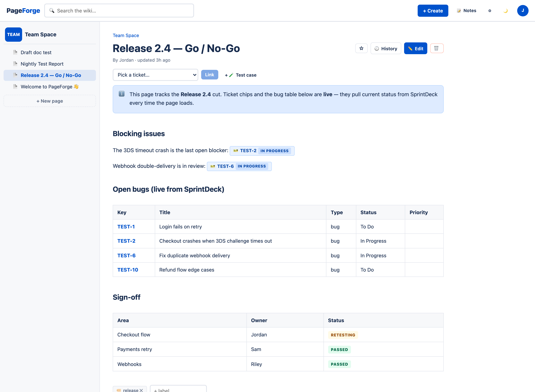Focus the Search the wiki field
This screenshot has width=535, height=392.
[119, 11]
